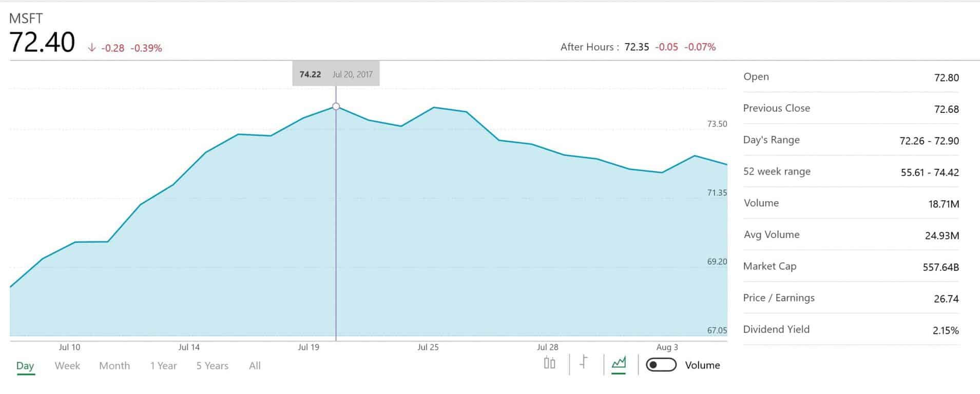Select the area line chart icon
This screenshot has width=980, height=394.
point(619,364)
